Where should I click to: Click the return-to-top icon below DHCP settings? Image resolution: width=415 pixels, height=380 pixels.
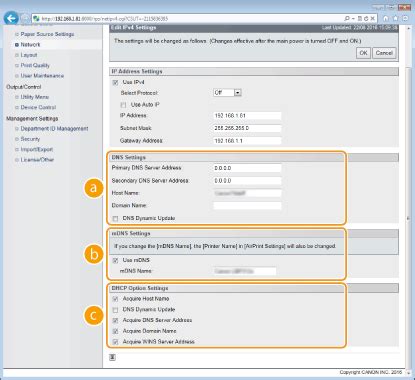point(113,357)
